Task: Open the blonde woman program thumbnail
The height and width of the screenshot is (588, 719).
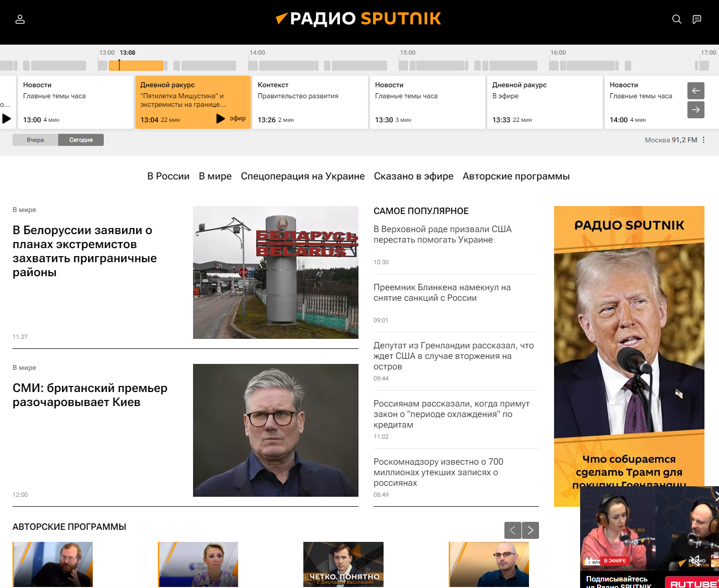Action: pos(198,564)
